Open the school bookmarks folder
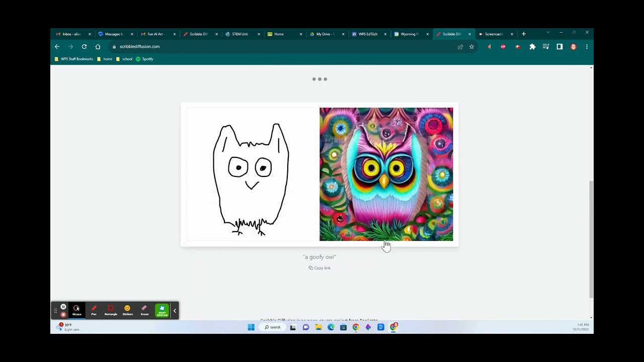 tap(124, 59)
